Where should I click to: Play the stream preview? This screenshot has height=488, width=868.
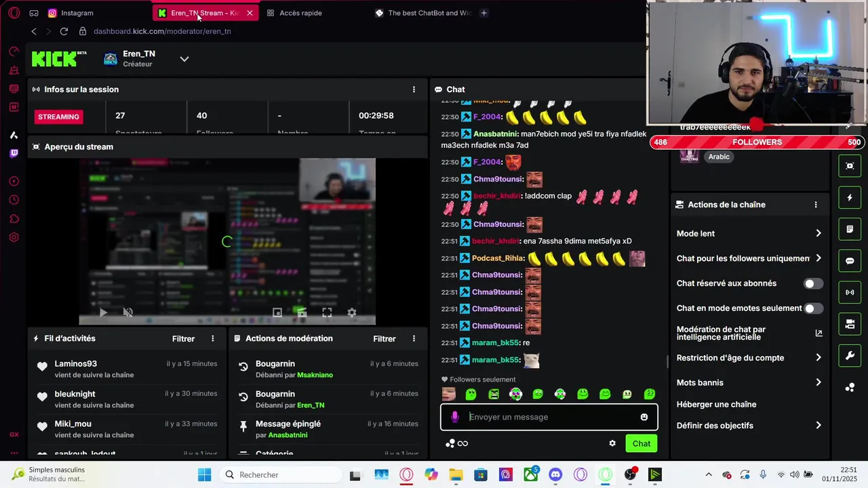(103, 312)
